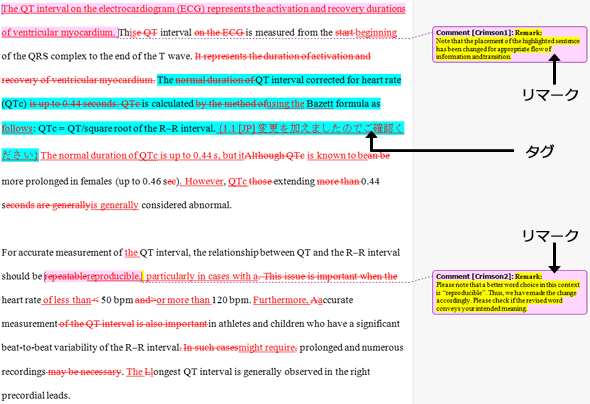Open the Crimson1 comment balloon
Screen dimensions: 590x404
pyautogui.click(x=509, y=44)
